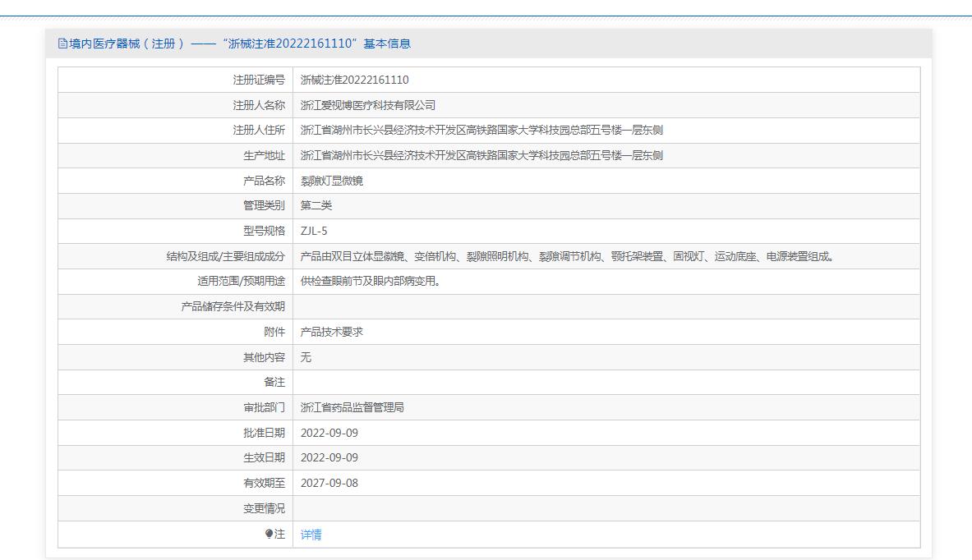Screen dimensions: 972x560
Task: Select model specification ZJL-5
Action: point(314,231)
